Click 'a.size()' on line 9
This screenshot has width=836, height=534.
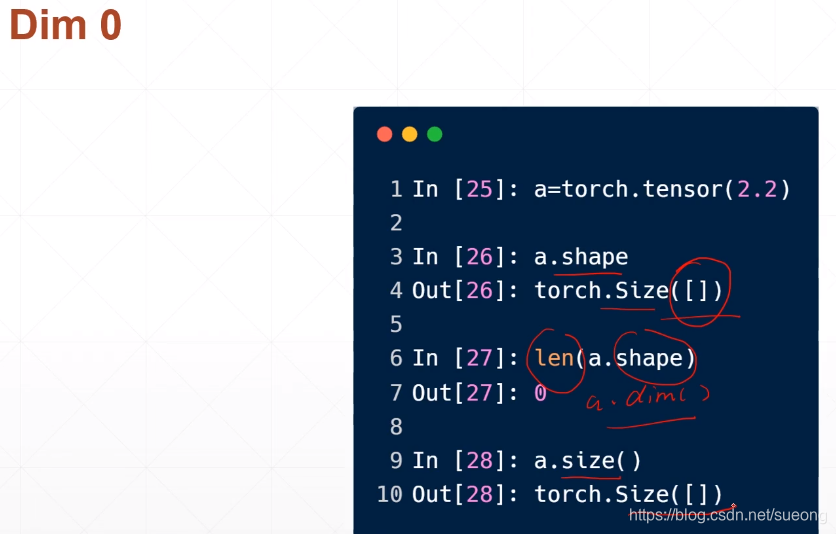(x=588, y=460)
